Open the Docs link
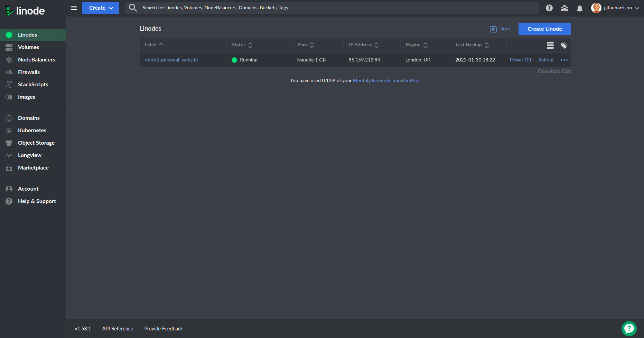Screen dimensions: 644x338 (x=505, y=29)
